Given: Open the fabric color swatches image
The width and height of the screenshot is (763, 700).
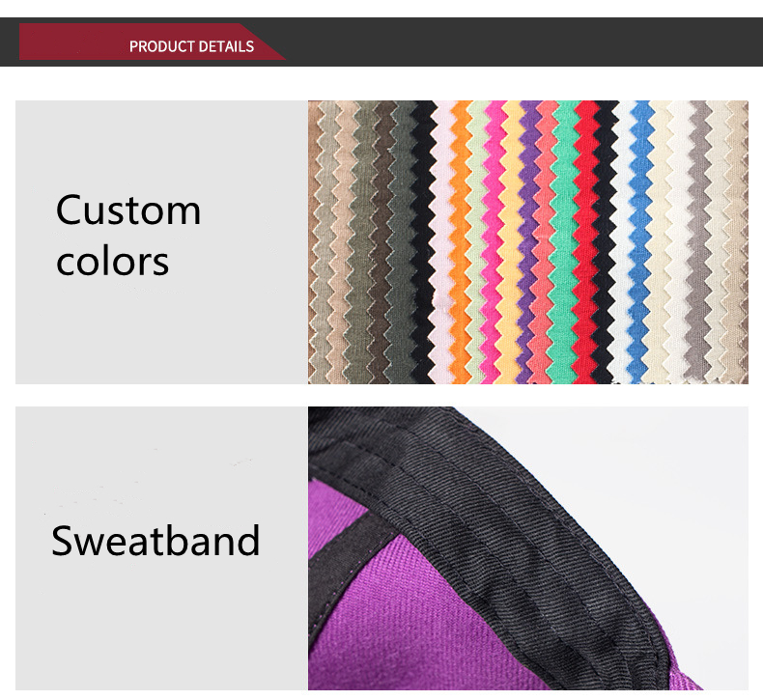Looking at the screenshot, I should point(528,242).
